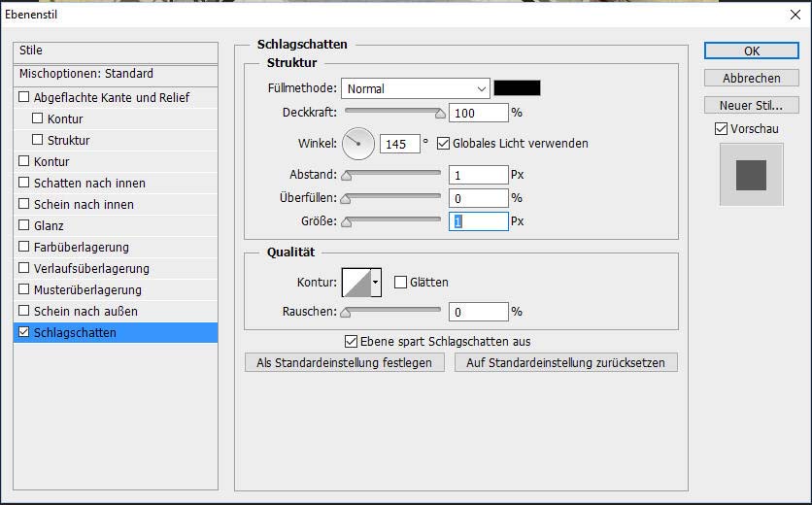Click Neuer Stil... button
The image size is (812, 505).
click(751, 105)
